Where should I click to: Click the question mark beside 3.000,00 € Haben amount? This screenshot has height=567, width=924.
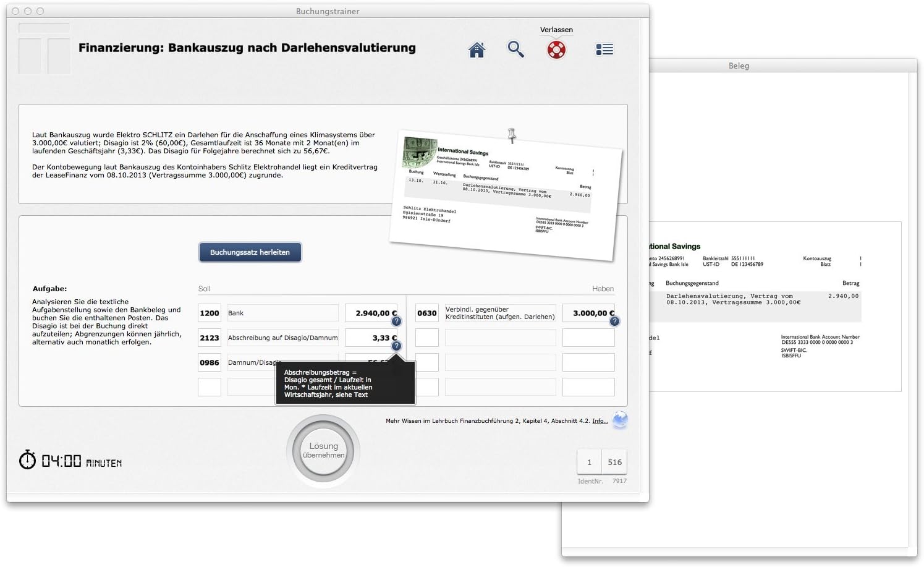point(614,322)
